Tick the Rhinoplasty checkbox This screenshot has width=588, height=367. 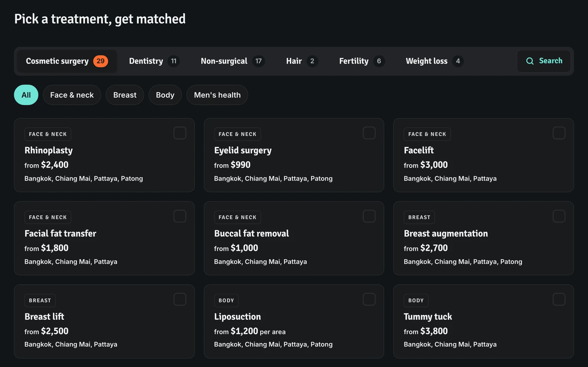point(180,133)
